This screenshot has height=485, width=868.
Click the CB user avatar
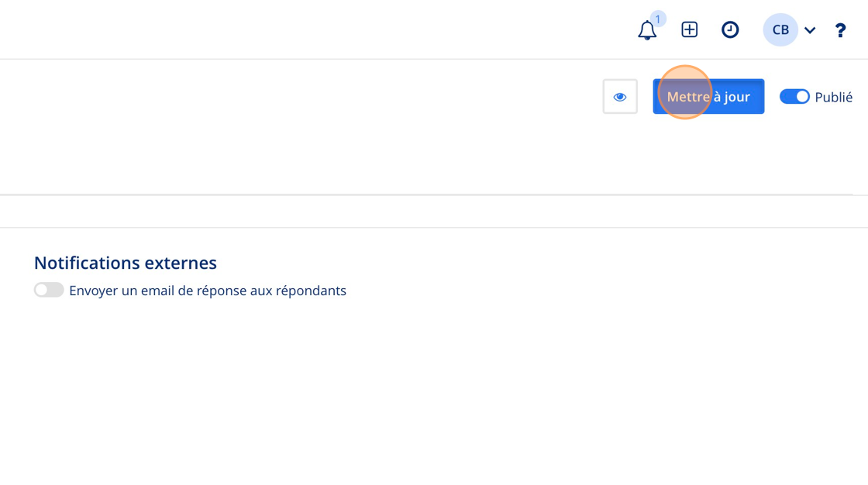click(x=780, y=29)
